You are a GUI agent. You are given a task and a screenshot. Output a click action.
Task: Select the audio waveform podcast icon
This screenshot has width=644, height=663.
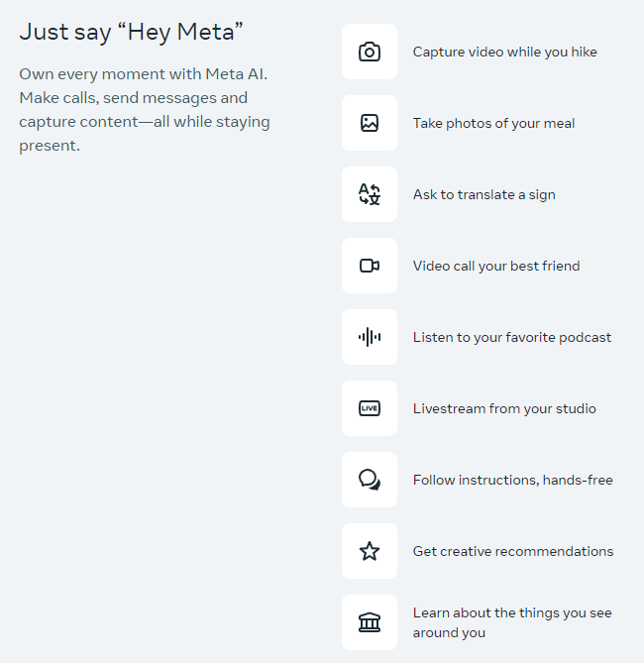[370, 337]
